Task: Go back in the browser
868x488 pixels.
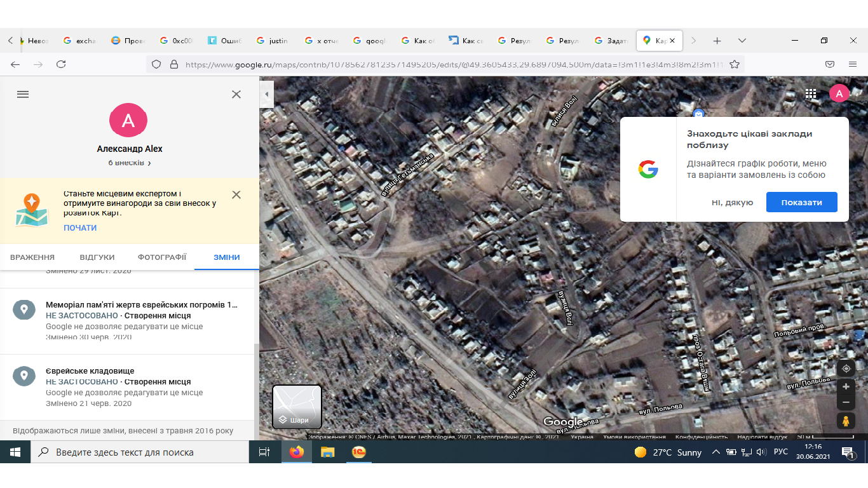Action: [15, 64]
